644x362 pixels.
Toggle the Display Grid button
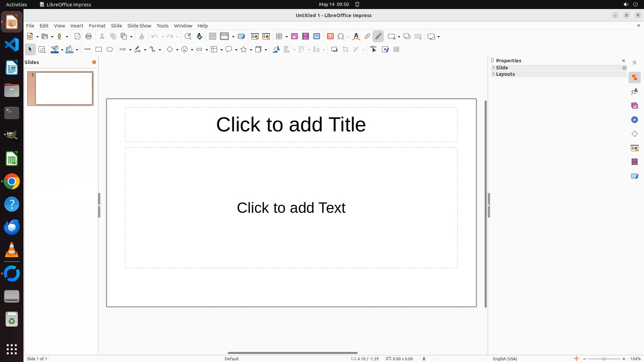coord(213,37)
